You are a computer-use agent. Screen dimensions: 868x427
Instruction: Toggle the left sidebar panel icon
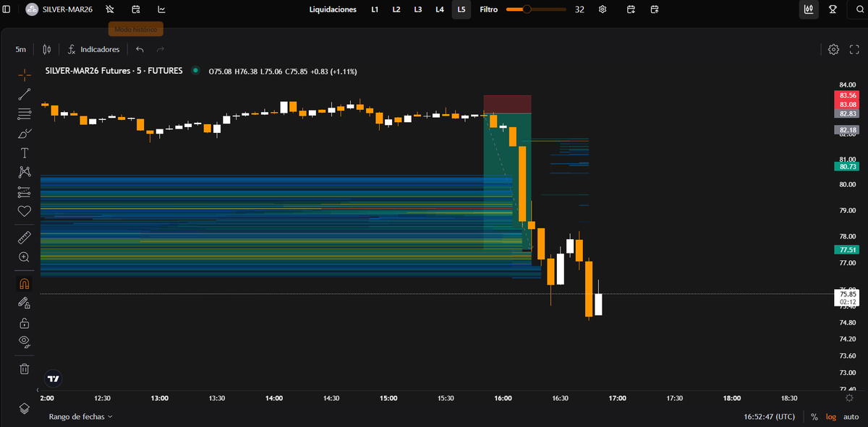tap(7, 9)
